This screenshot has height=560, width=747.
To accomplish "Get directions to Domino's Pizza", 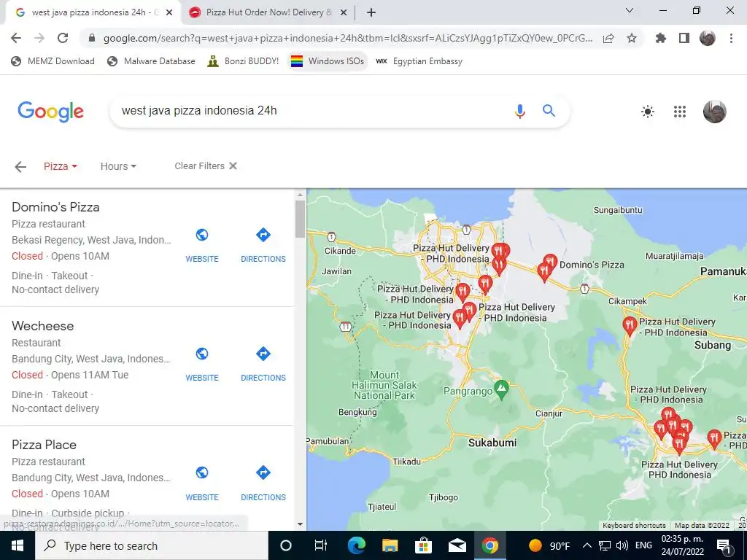I will coord(263,245).
